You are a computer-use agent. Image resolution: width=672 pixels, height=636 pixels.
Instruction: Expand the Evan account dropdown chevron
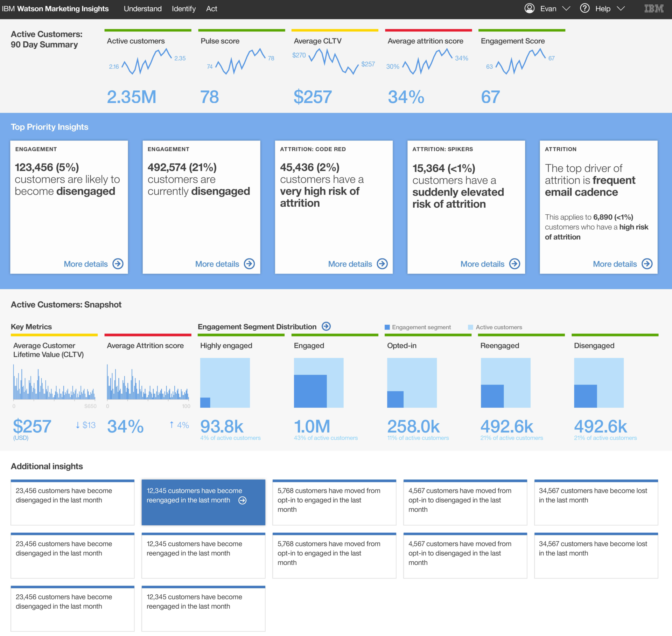coord(566,9)
